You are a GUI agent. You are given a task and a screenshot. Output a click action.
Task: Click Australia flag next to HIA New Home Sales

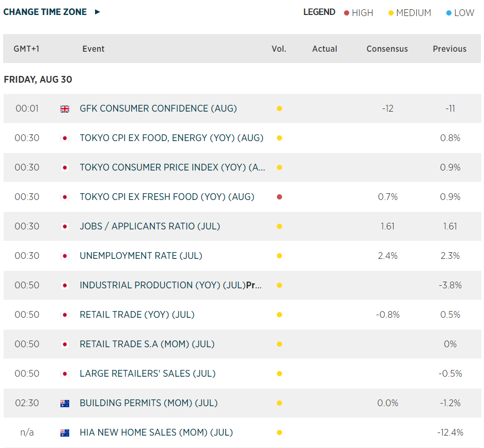[65, 432]
